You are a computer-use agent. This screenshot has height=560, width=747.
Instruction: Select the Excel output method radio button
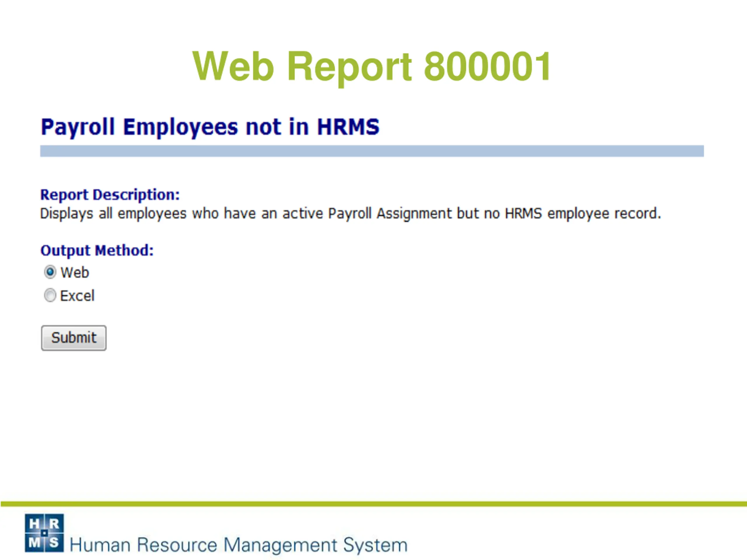[x=50, y=295]
